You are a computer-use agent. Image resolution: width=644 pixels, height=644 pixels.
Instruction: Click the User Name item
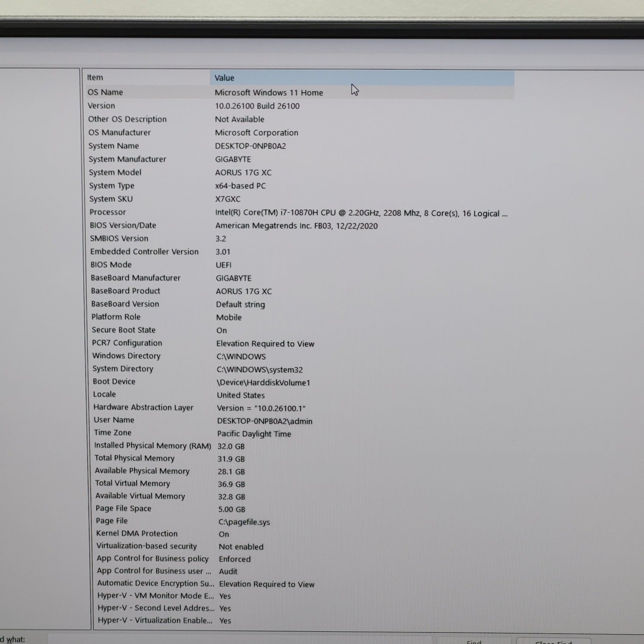[114, 420]
